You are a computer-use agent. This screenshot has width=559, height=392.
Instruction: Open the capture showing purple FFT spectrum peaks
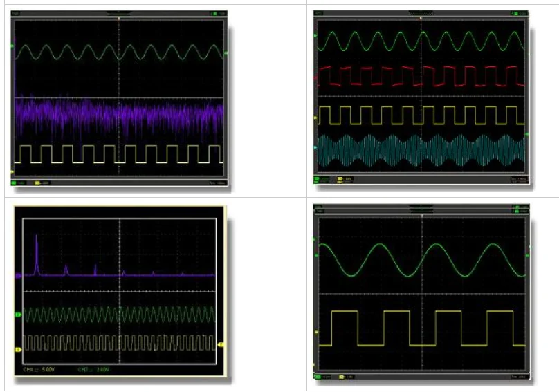(119, 290)
